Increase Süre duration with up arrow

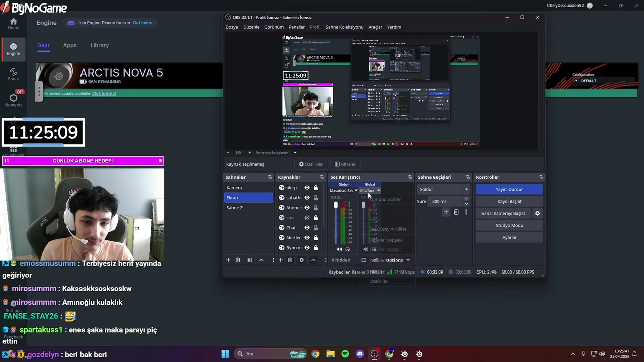466,199
